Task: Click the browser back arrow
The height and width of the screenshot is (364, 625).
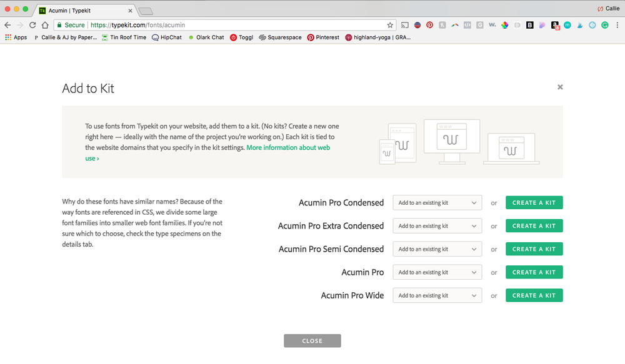Action: [7, 25]
